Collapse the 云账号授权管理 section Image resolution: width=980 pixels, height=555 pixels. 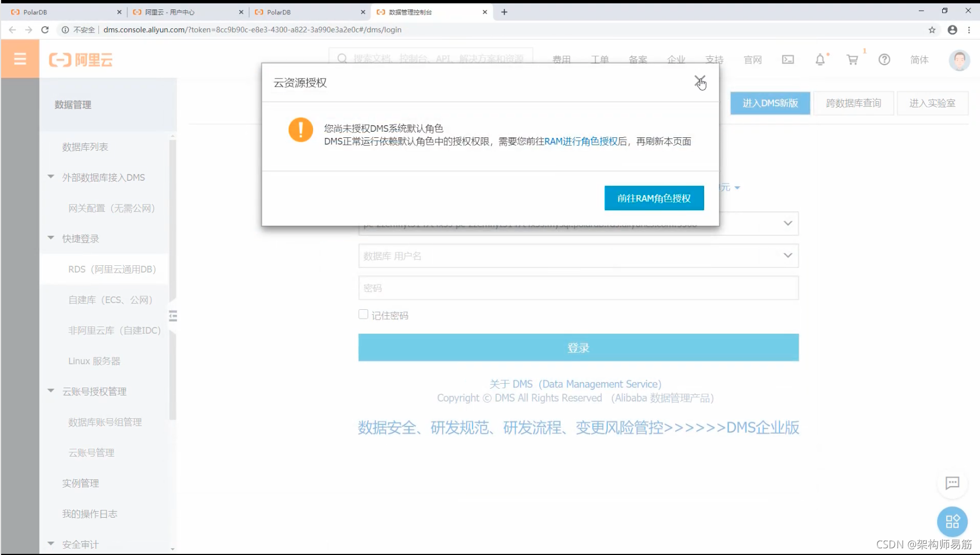(x=51, y=391)
